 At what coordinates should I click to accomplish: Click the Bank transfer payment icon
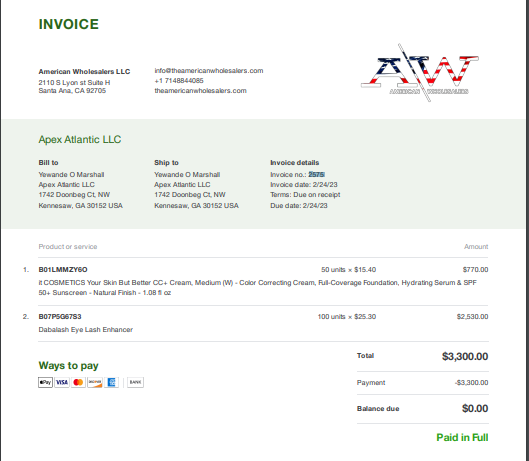(135, 382)
